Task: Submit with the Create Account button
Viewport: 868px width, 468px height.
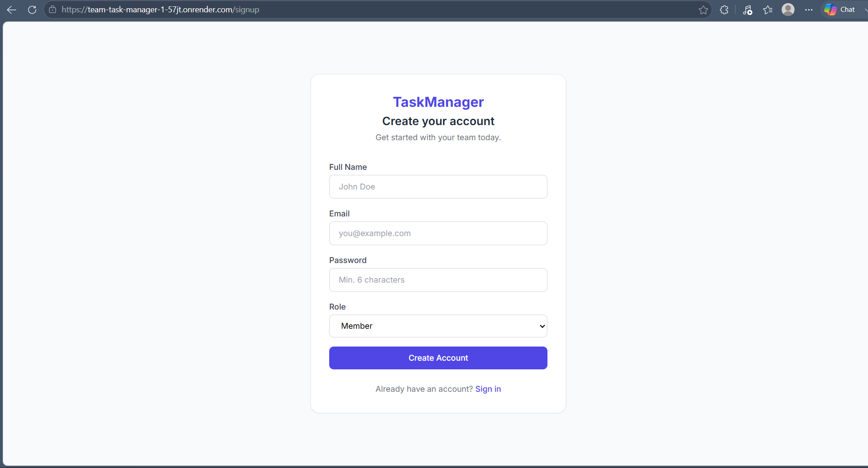Action: tap(438, 358)
